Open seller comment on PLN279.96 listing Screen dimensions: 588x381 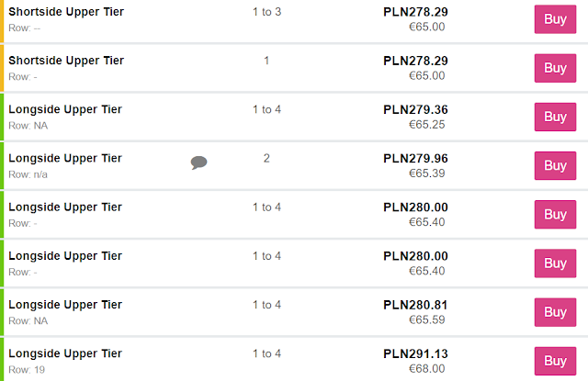[198, 163]
